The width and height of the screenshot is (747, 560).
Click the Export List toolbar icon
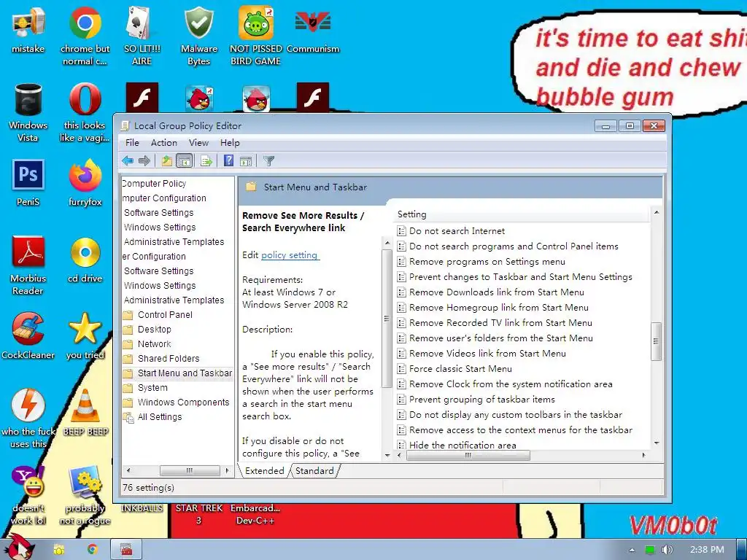coord(206,161)
